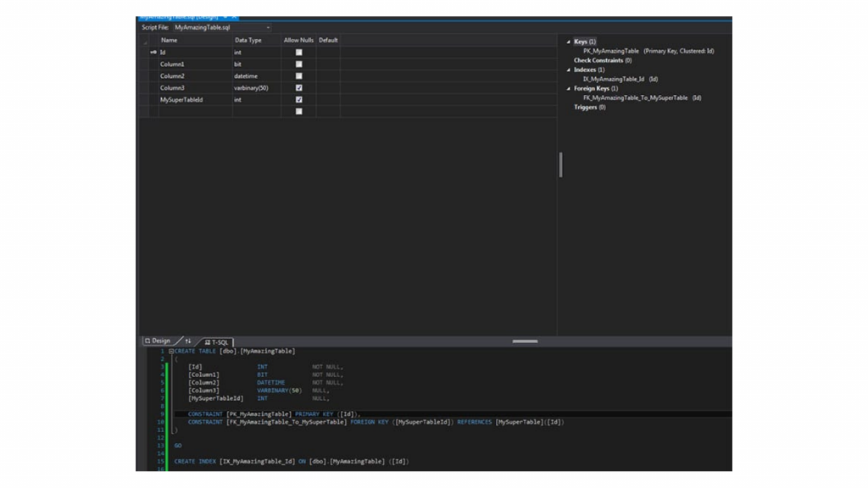Select IX_MyAmazingTable_Id index entry
Image resolution: width=868 pixels, height=488 pixels.
[620, 79]
